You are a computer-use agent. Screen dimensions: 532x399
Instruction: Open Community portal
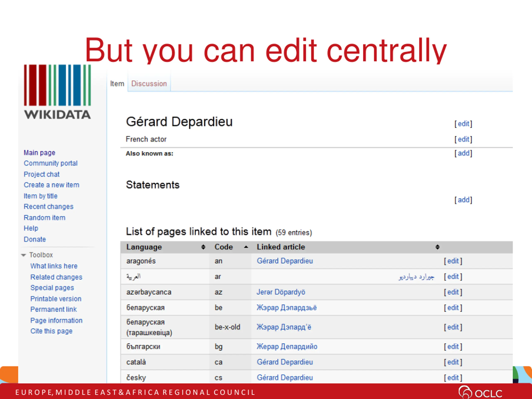[50, 163]
